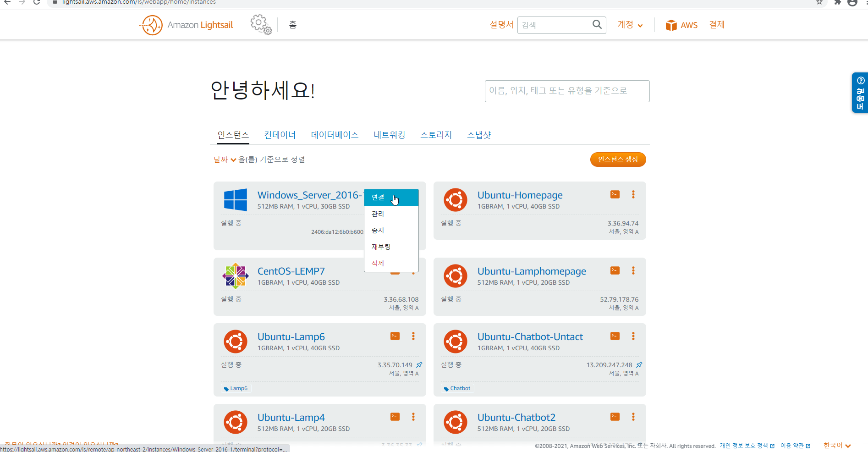868x452 pixels.
Task: Expand the 한국어 language selector
Action: (x=837, y=446)
